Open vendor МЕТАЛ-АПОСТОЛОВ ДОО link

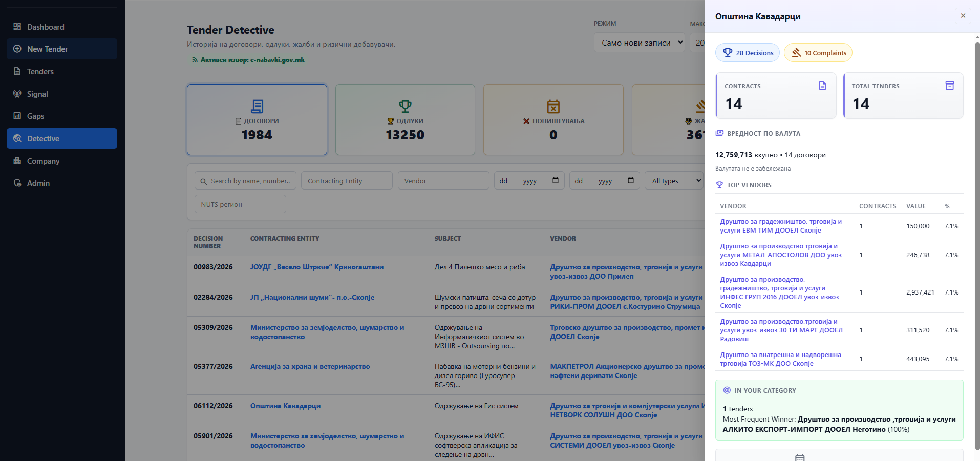(x=782, y=255)
